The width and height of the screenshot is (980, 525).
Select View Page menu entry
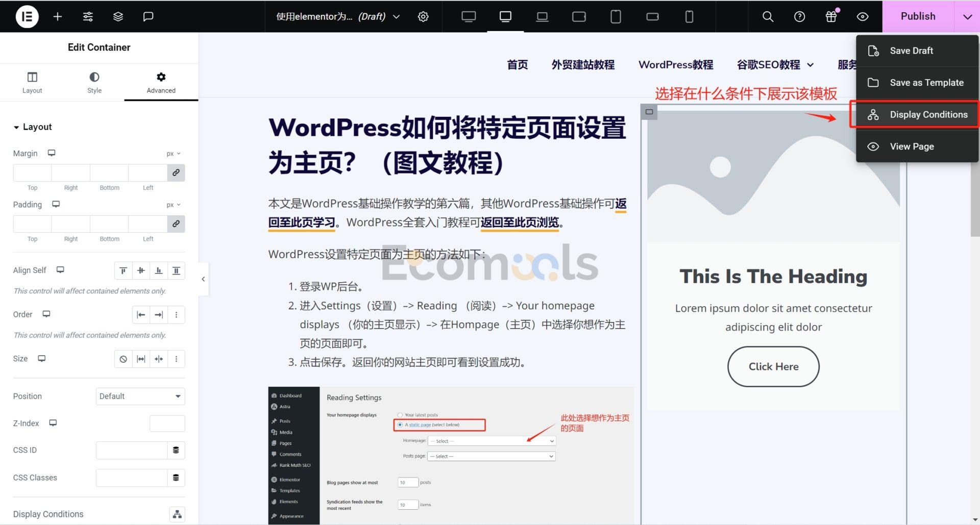[917, 146]
